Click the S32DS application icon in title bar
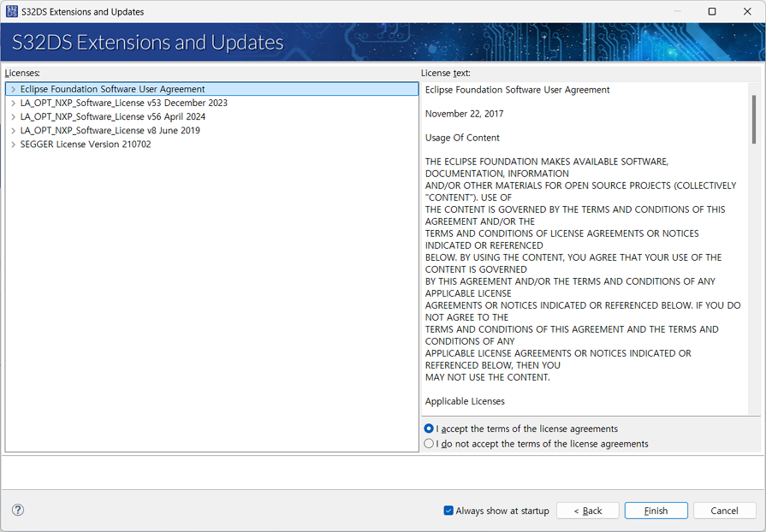 click(x=12, y=11)
